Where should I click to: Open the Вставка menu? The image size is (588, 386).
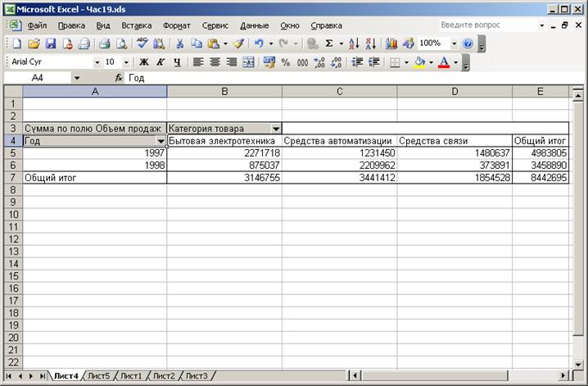(137, 25)
